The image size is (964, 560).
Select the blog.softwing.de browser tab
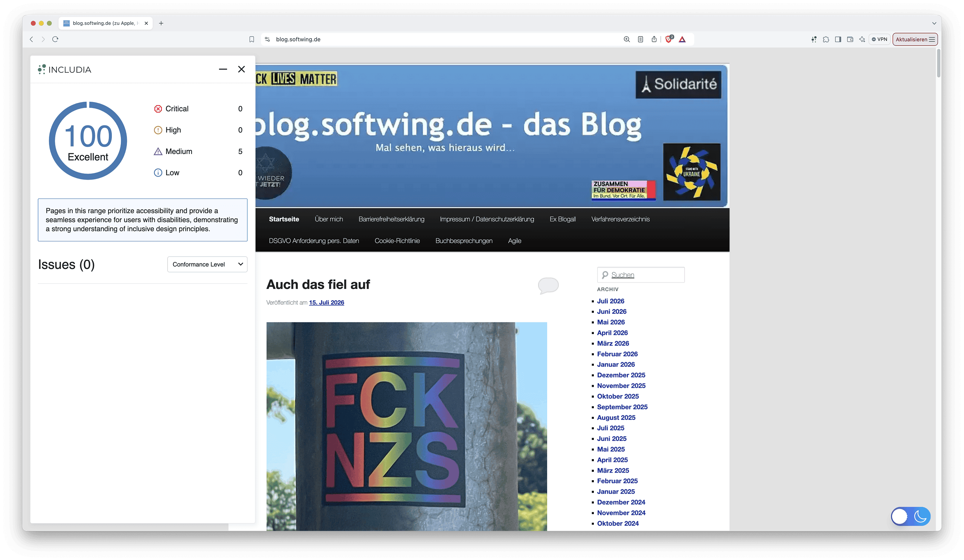tap(105, 23)
